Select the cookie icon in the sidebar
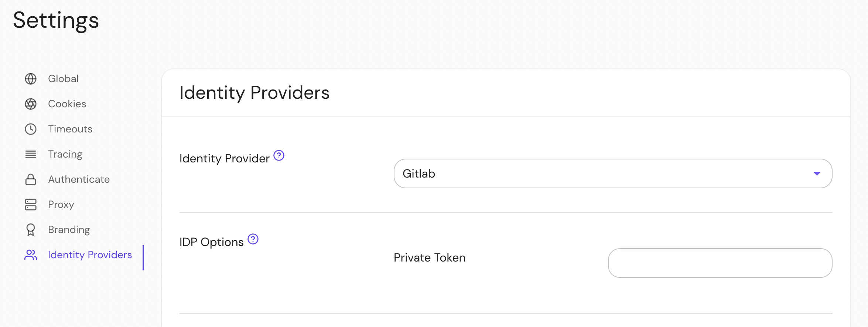 (x=30, y=104)
